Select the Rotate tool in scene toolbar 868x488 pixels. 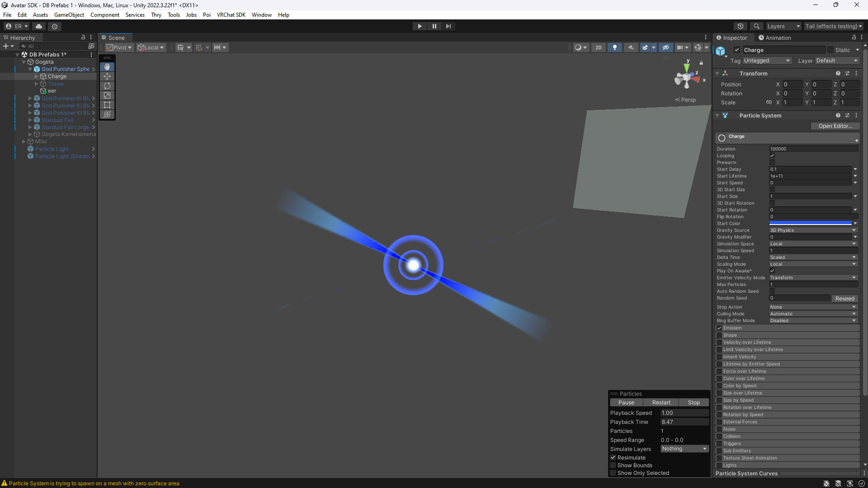[x=107, y=86]
